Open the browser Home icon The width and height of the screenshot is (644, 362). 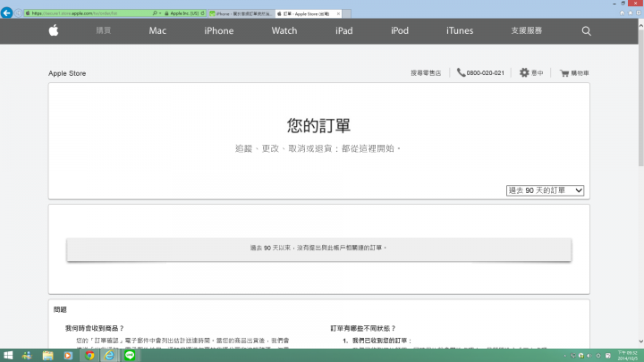coord(622,13)
